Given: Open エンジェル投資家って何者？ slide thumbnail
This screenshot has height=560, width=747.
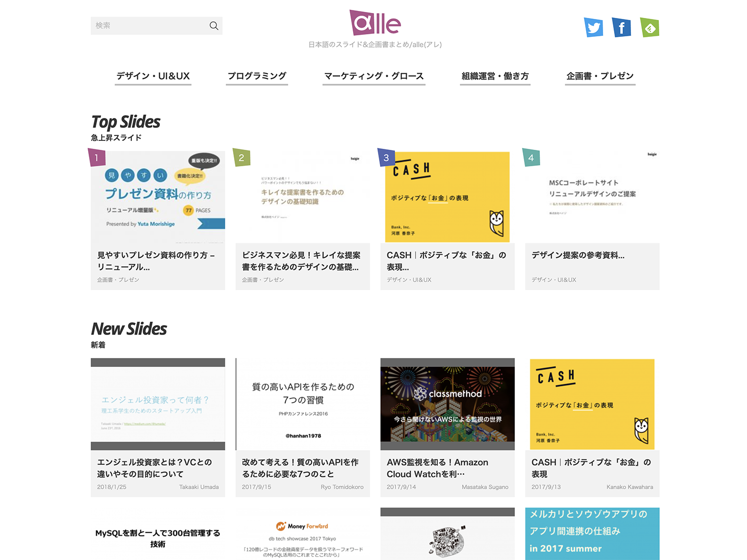Looking at the screenshot, I should tap(158, 404).
